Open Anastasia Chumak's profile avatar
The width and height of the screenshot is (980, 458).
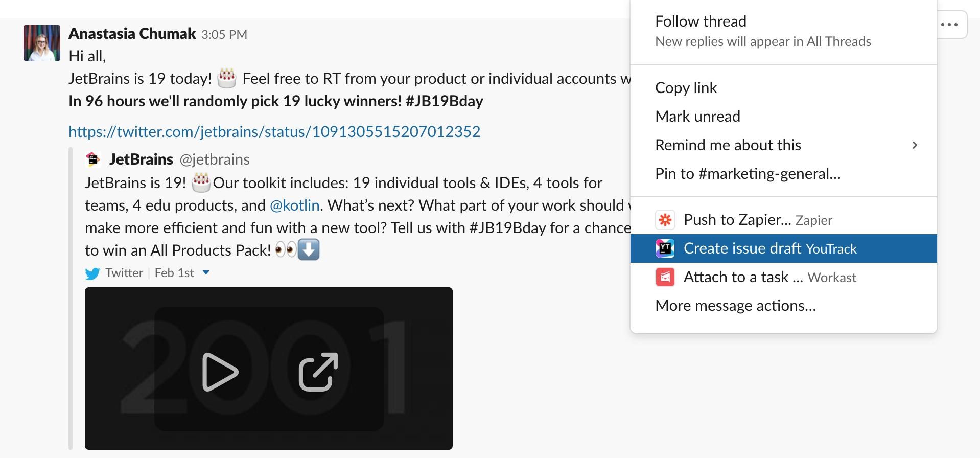[x=42, y=43]
